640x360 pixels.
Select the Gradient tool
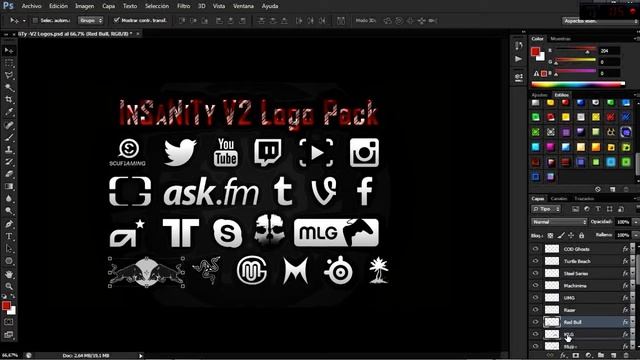coord(9,186)
